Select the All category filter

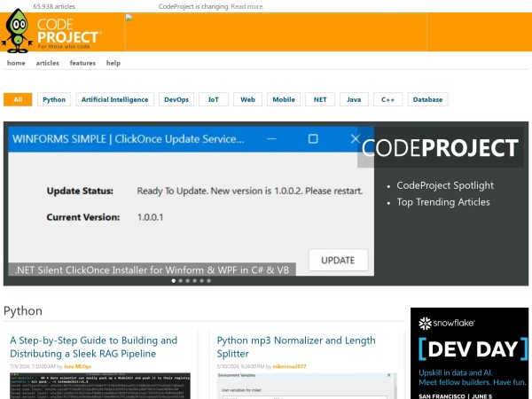[x=18, y=99]
